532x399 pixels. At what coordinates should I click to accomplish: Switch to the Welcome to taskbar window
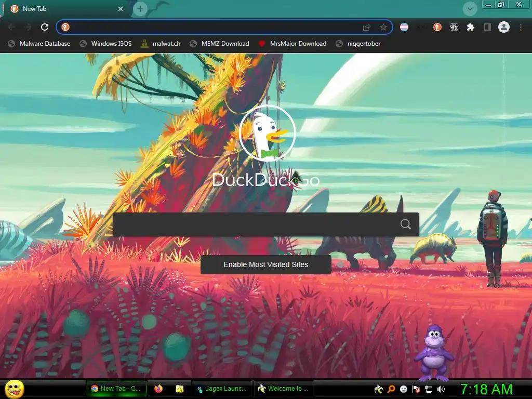(284, 389)
